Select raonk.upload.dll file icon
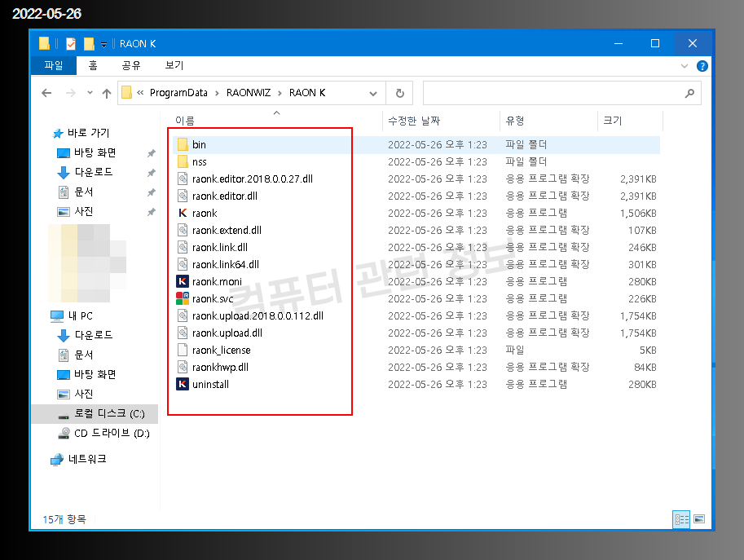 [x=183, y=333]
